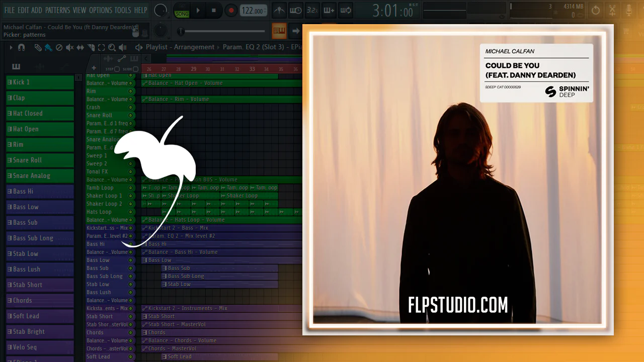Screen dimensions: 644x362
Task: Click the speaker icon before Playlist title
Action: [139, 47]
